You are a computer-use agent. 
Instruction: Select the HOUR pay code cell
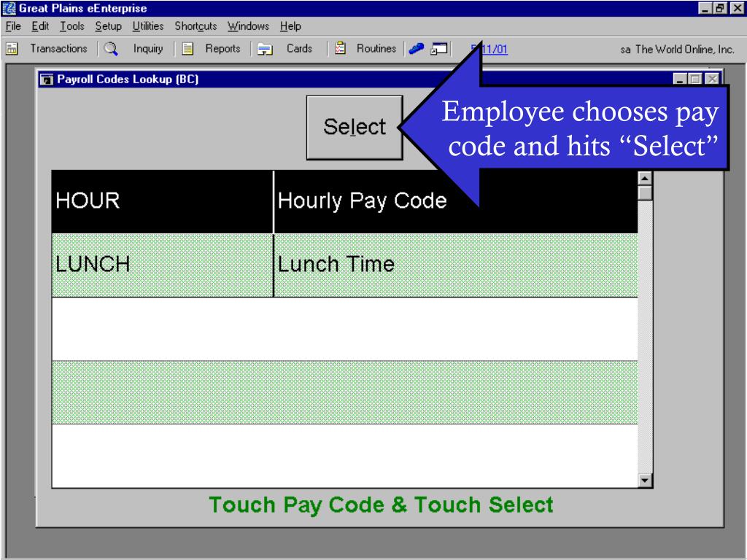click(163, 201)
